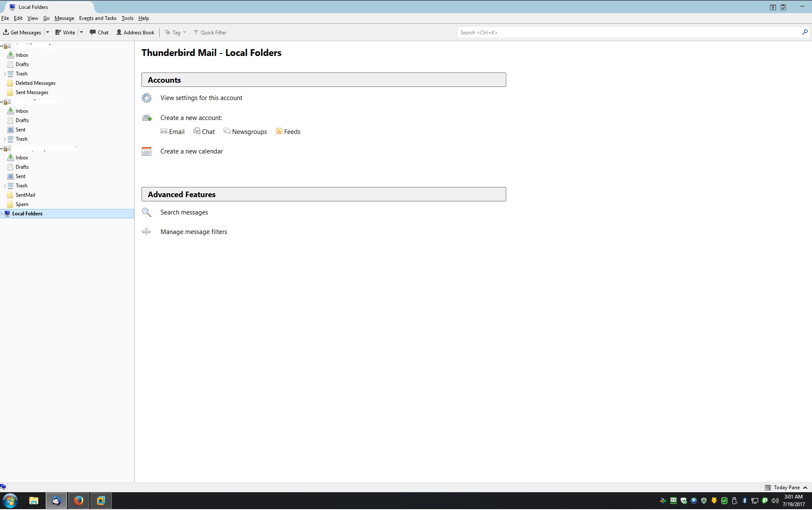
Task: Select Local Folders in the folder tree
Action: [67, 214]
